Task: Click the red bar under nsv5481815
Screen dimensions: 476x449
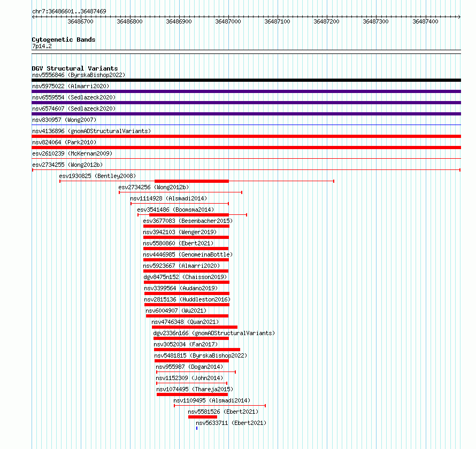Action: (x=191, y=361)
